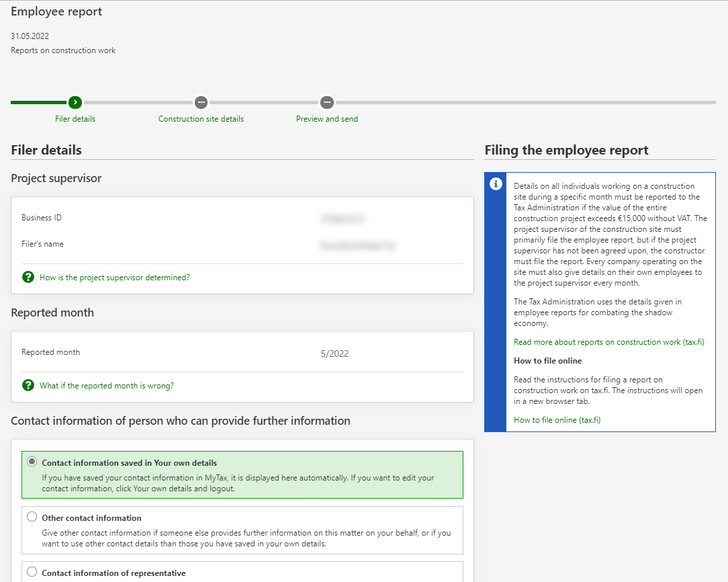Click the reported month value 5/2022
The height and width of the screenshot is (582, 728).
point(334,354)
